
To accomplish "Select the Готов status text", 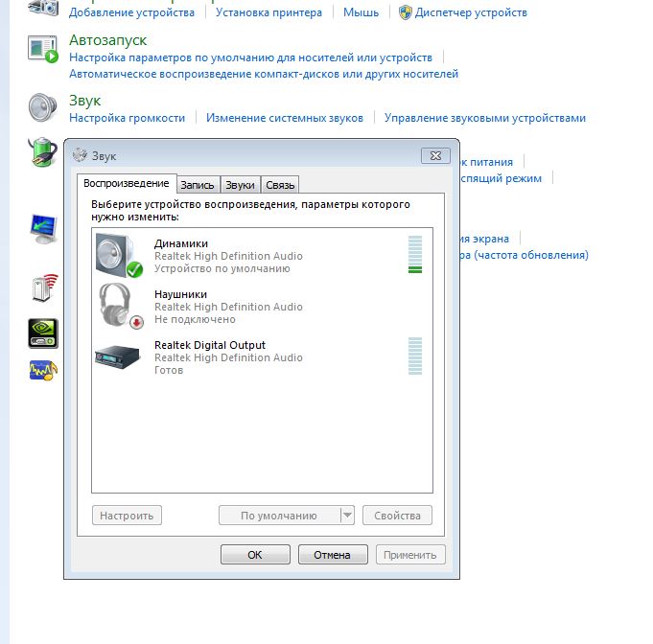I will click(169, 370).
